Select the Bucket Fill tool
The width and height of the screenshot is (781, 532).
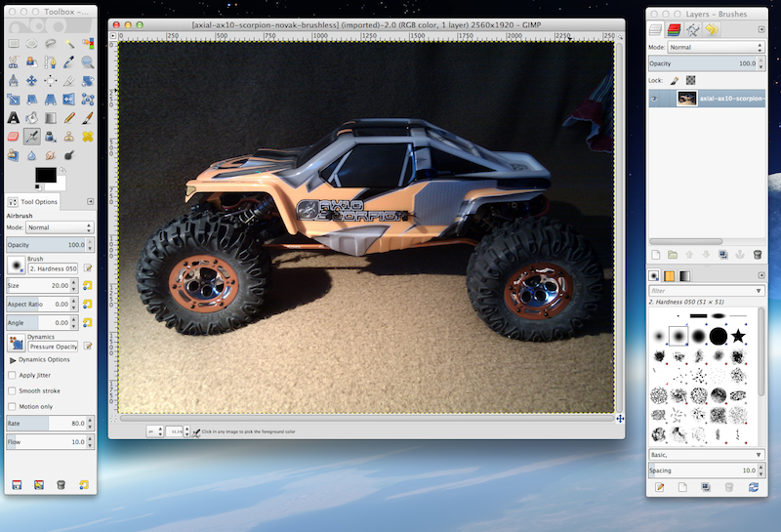pos(32,118)
